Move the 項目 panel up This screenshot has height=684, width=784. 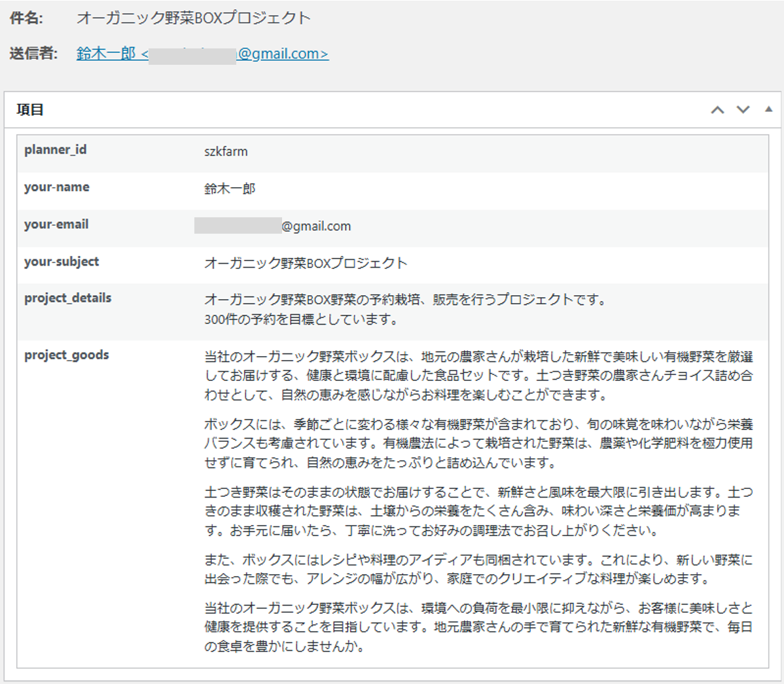(x=717, y=110)
